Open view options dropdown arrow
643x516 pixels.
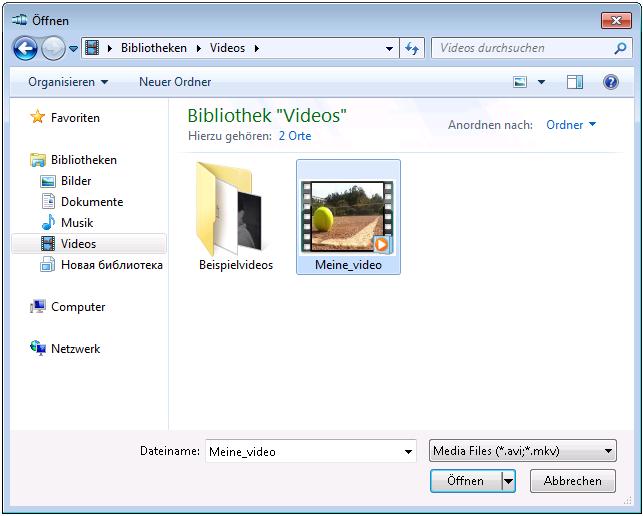click(541, 82)
